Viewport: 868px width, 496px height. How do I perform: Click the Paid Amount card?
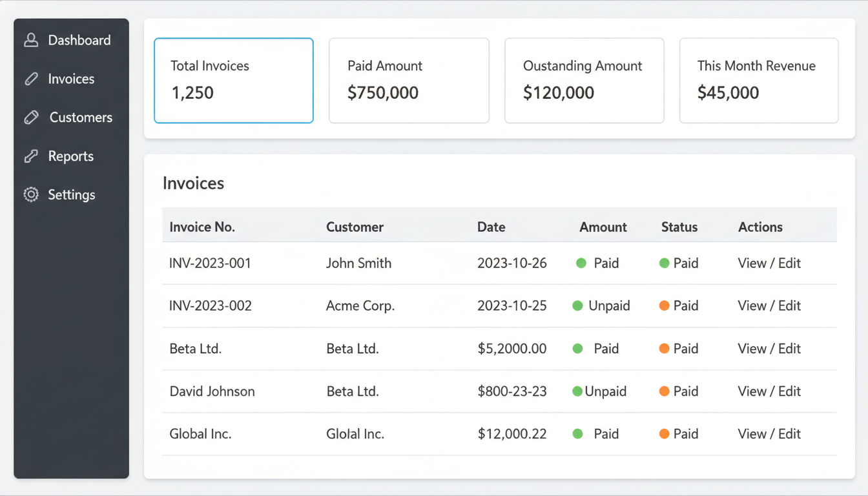[409, 80]
